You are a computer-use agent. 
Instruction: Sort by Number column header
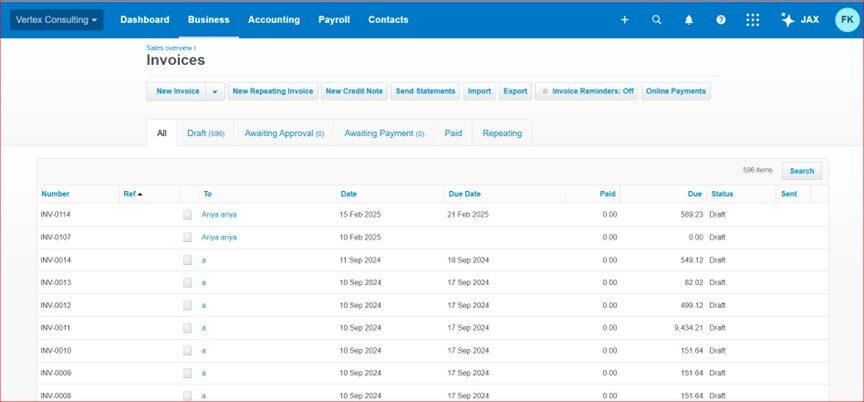pos(55,194)
